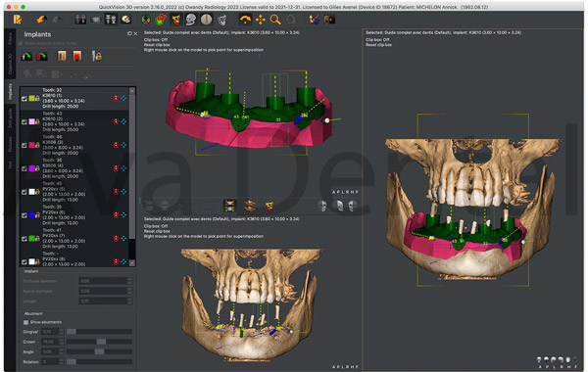This screenshot has width=588, height=372.
Task: Uncheck the Tooth 32 implant checkbox
Action: click(x=24, y=99)
